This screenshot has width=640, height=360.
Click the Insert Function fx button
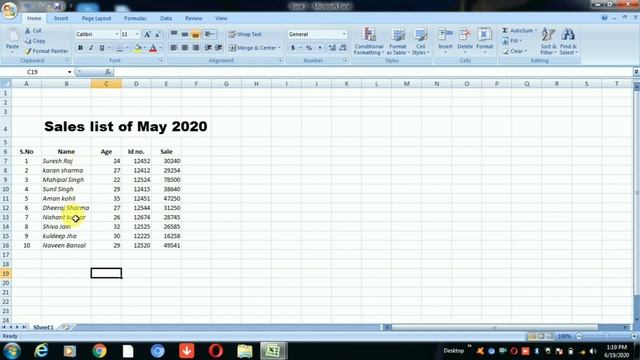pos(108,72)
